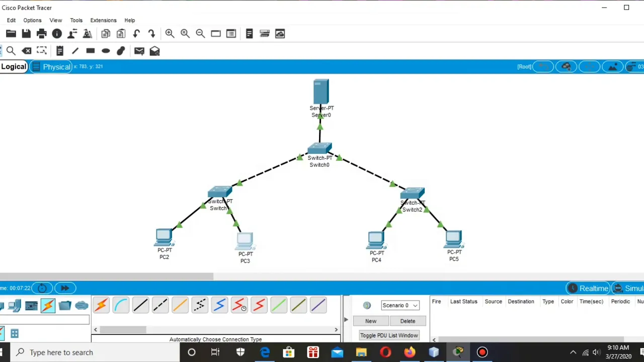The image size is (644, 362).
Task: Switch to Realtime mode
Action: [x=588, y=288]
